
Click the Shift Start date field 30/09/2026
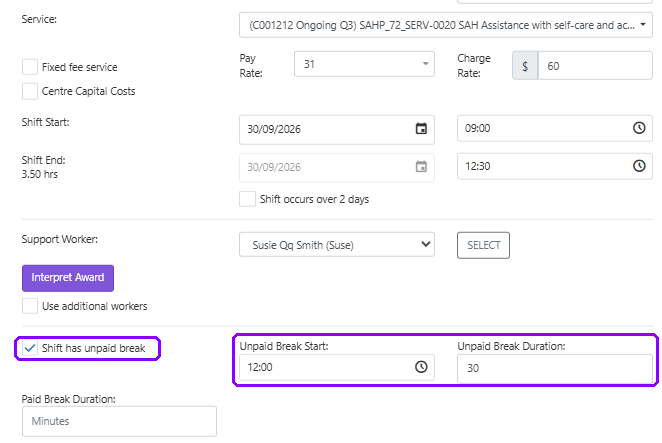337,129
